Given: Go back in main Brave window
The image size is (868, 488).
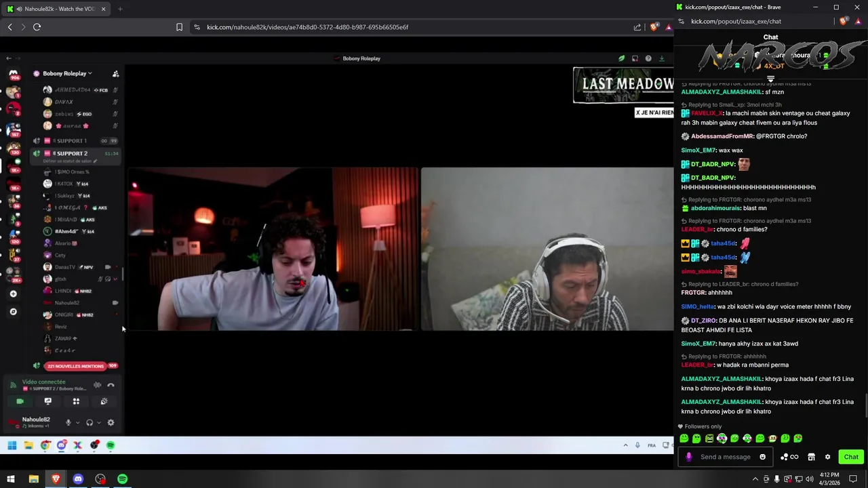Looking at the screenshot, I should point(9,27).
